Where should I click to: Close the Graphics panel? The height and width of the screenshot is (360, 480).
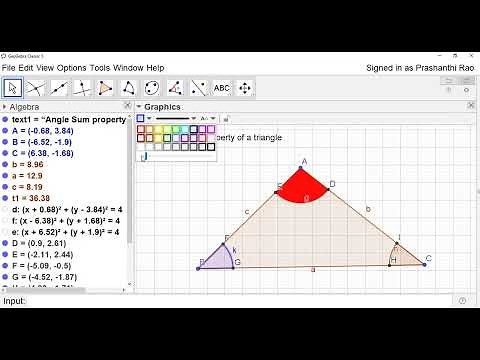471,106
